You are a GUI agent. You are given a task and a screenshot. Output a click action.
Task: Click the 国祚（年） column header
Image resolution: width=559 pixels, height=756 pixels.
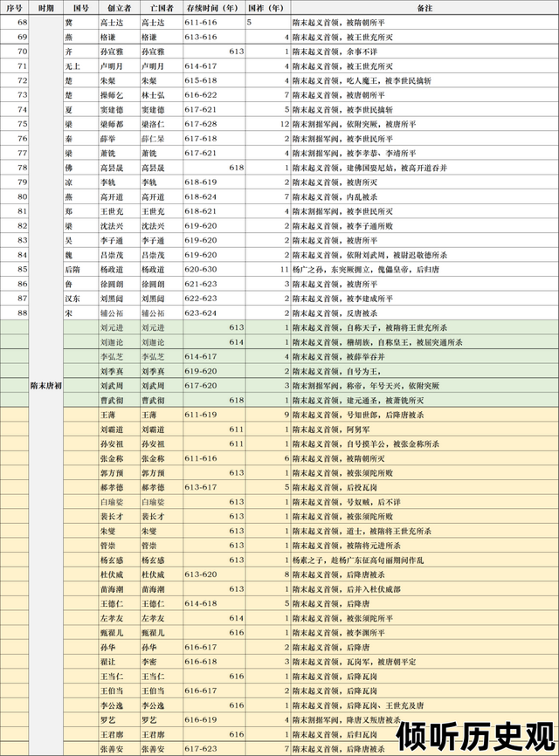point(268,8)
